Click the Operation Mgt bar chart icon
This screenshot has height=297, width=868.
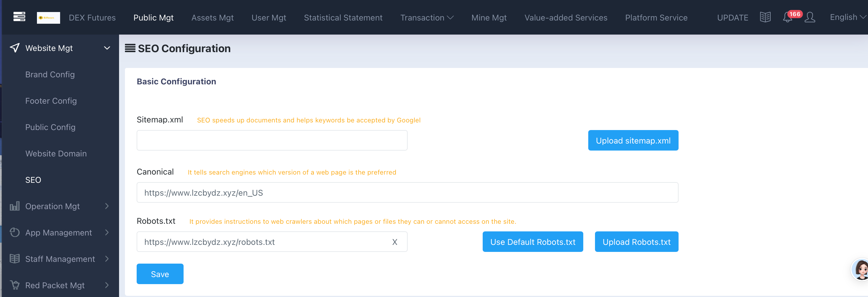pyautogui.click(x=15, y=206)
